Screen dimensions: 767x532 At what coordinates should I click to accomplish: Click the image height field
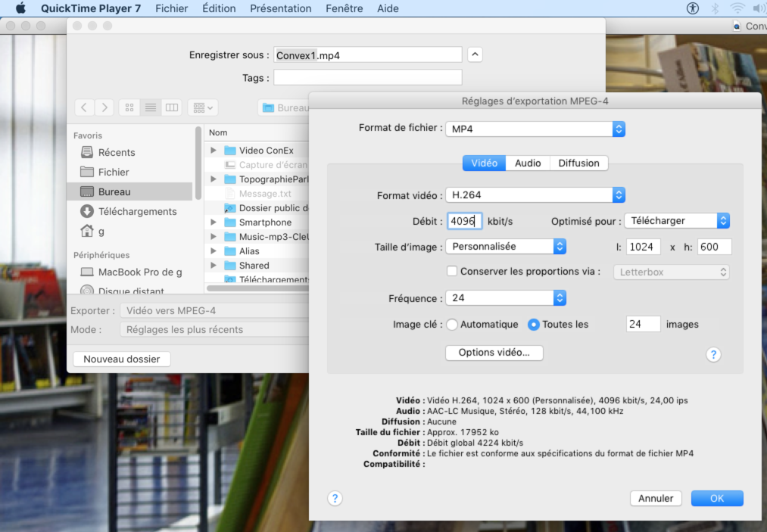click(x=714, y=247)
